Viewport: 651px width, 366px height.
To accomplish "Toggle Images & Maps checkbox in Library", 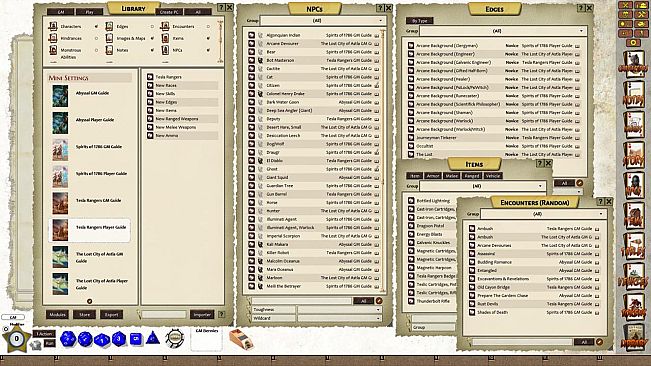I will click(152, 38).
